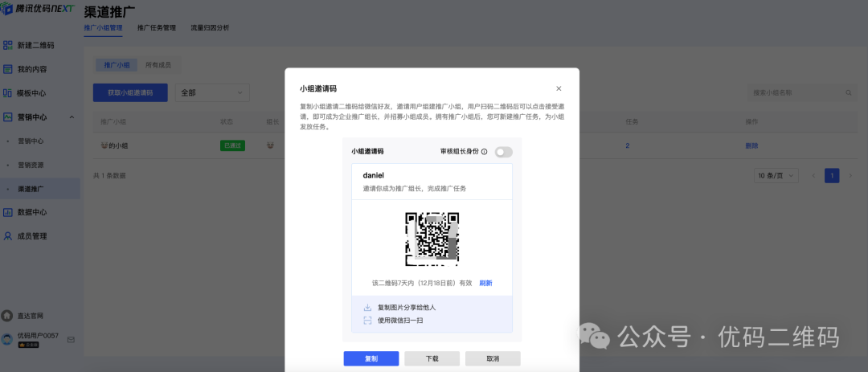
Task: Click the 已通过 status badge
Action: click(232, 145)
